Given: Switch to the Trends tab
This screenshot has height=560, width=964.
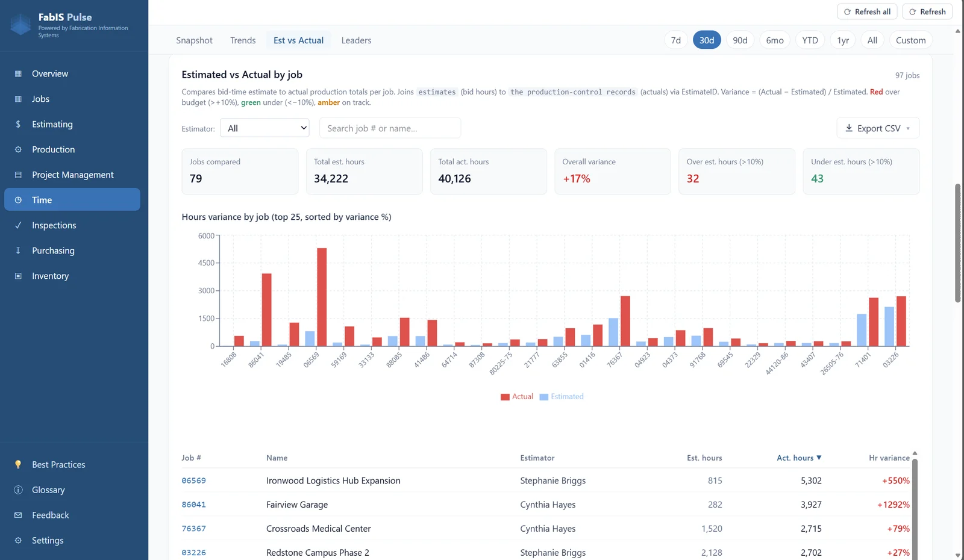Looking at the screenshot, I should pyautogui.click(x=243, y=40).
